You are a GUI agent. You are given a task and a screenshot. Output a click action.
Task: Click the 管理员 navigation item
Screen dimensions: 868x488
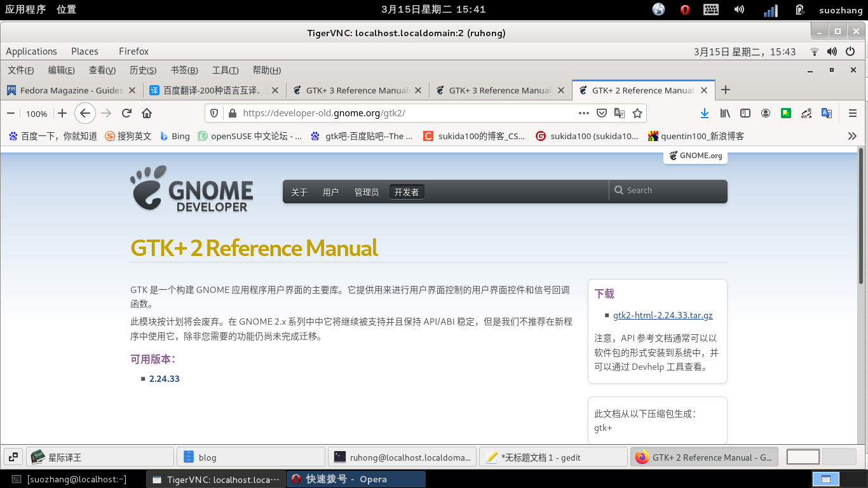coord(367,192)
